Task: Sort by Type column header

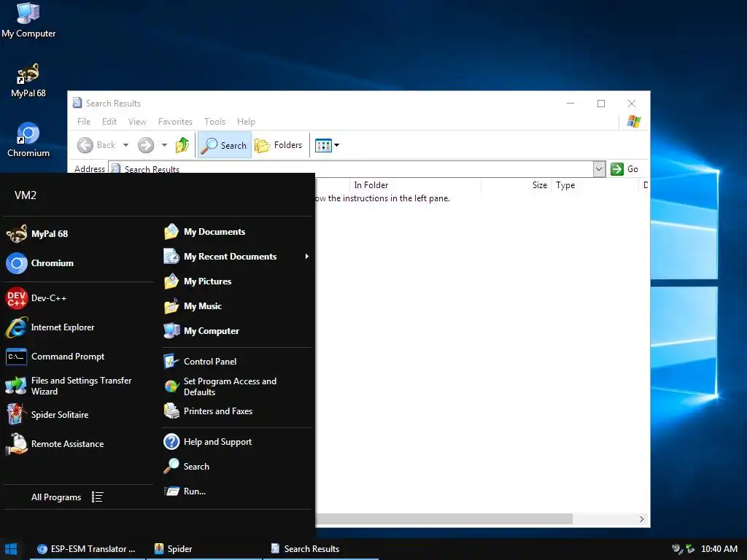Action: pos(595,185)
